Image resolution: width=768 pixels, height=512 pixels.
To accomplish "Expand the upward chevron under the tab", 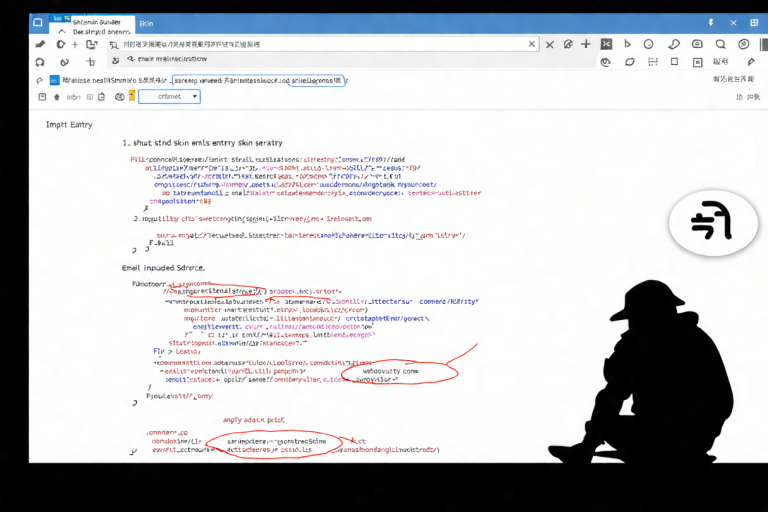I will click(62, 31).
